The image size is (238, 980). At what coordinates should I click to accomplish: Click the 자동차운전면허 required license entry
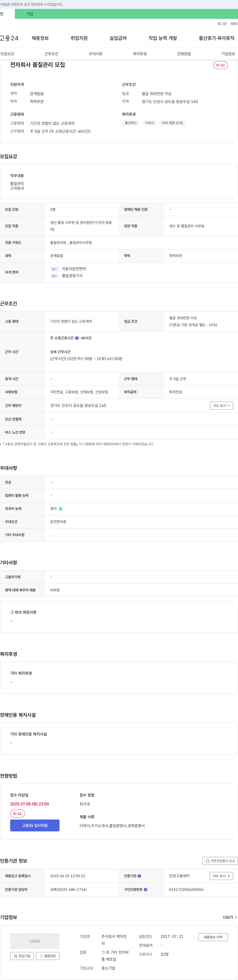74,268
